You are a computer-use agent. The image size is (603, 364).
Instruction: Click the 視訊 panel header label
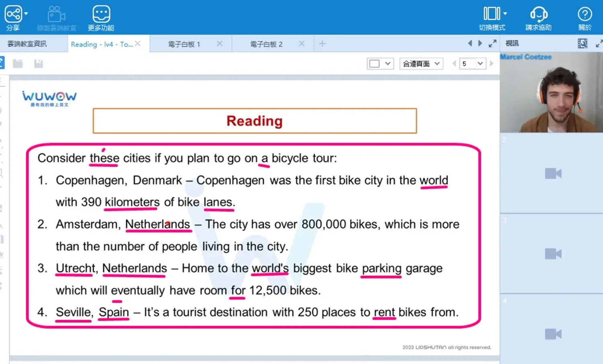(512, 43)
